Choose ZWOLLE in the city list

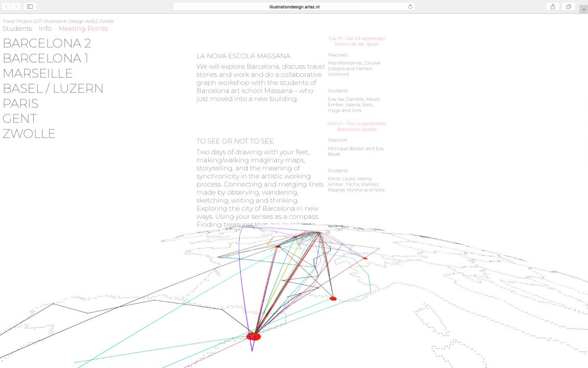29,134
